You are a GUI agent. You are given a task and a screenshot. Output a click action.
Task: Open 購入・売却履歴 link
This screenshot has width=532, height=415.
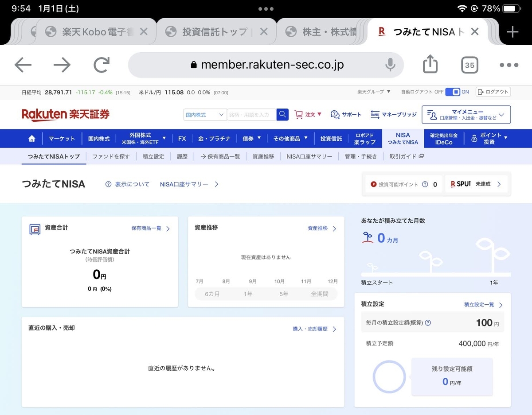click(x=314, y=329)
